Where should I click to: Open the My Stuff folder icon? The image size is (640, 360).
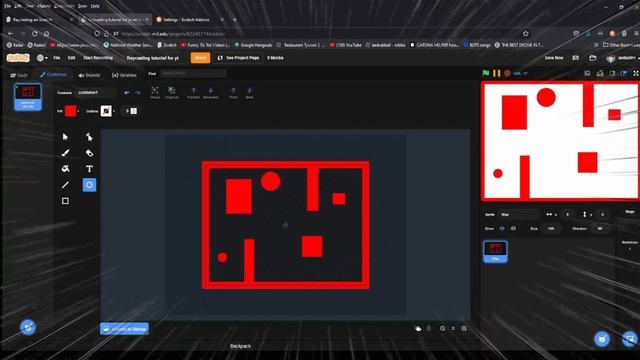click(593, 58)
